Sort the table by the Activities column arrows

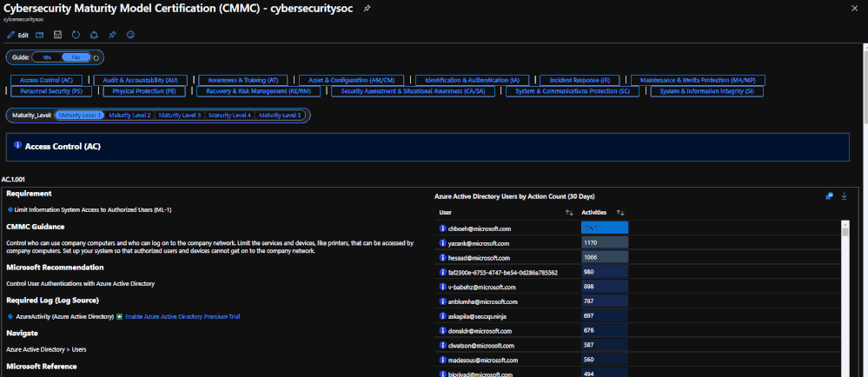pos(620,213)
